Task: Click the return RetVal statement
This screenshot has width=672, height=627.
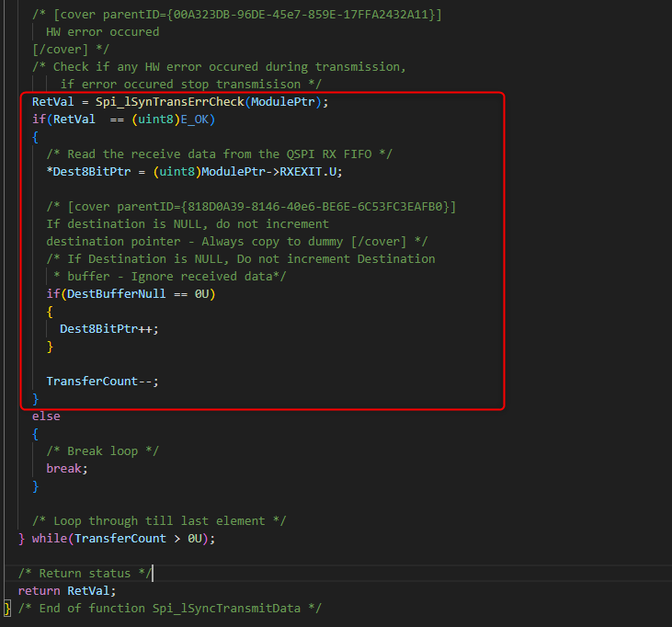Action: (67, 590)
